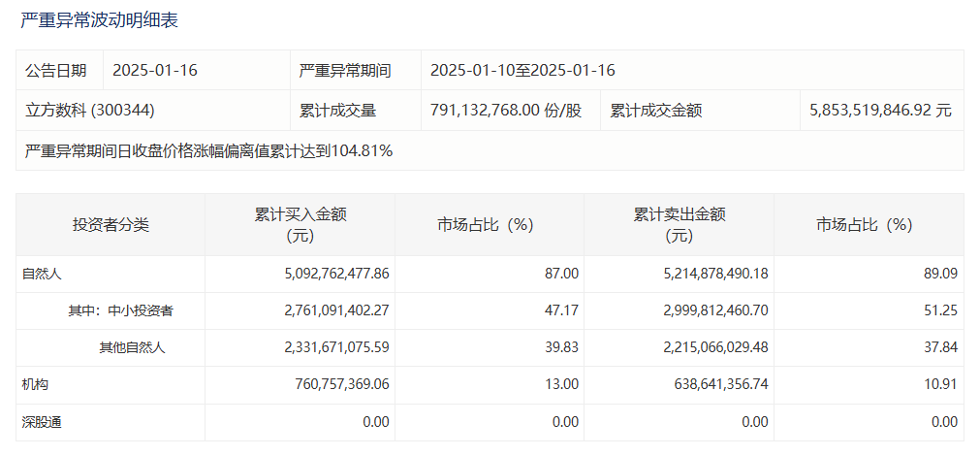Select the 机构 row label
Viewport: 980px width, 456px height.
tap(35, 385)
